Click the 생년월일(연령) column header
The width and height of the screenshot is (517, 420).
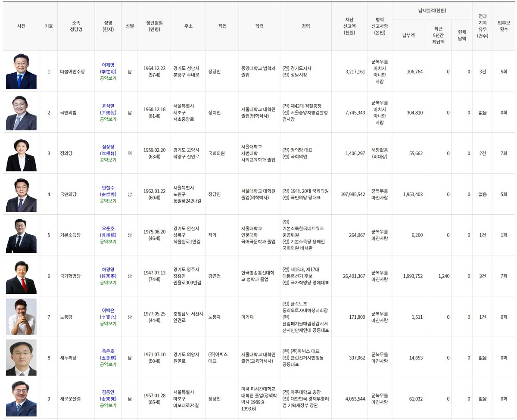click(x=154, y=26)
